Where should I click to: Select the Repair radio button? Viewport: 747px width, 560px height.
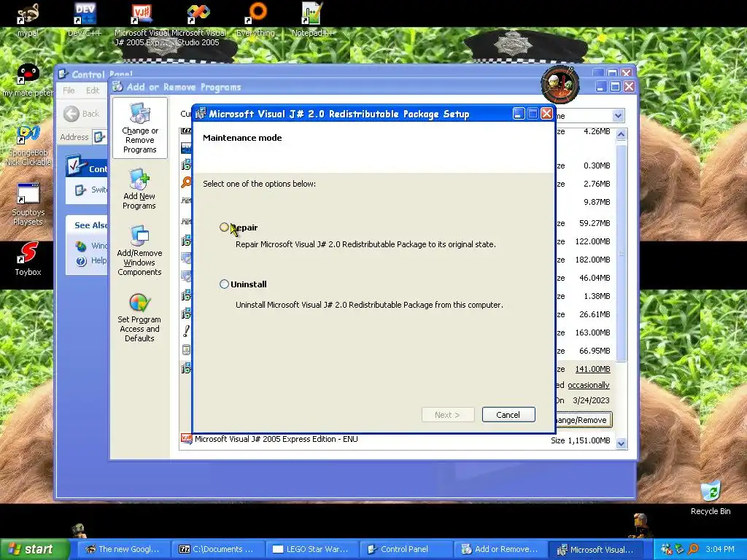coord(225,227)
